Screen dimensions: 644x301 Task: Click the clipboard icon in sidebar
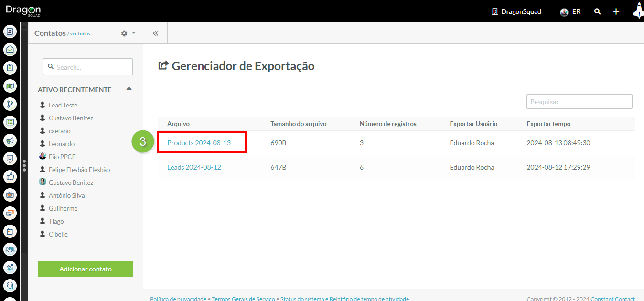pyautogui.click(x=10, y=68)
